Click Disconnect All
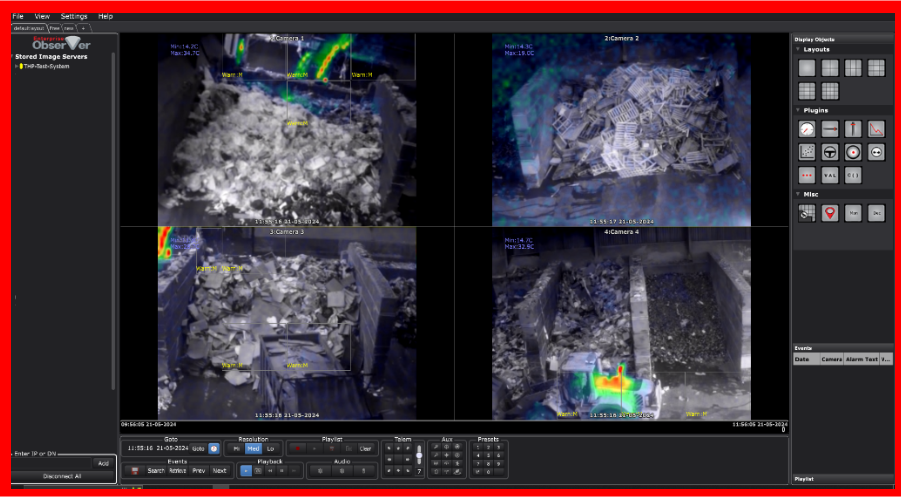Viewport: 901px width, 498px height. tap(62, 476)
